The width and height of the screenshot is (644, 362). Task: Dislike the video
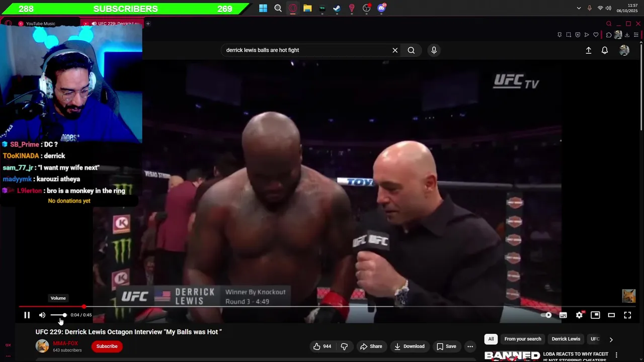point(344,346)
